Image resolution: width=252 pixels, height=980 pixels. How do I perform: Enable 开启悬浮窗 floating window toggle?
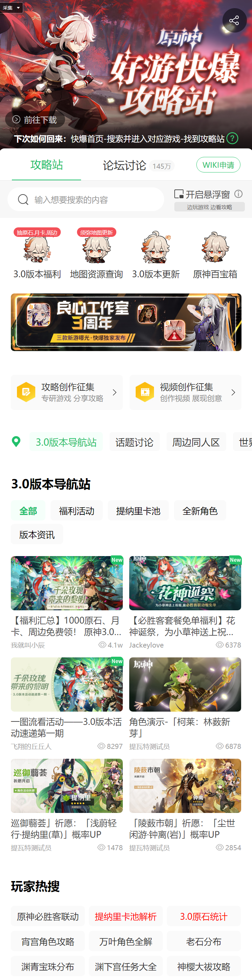[202, 195]
